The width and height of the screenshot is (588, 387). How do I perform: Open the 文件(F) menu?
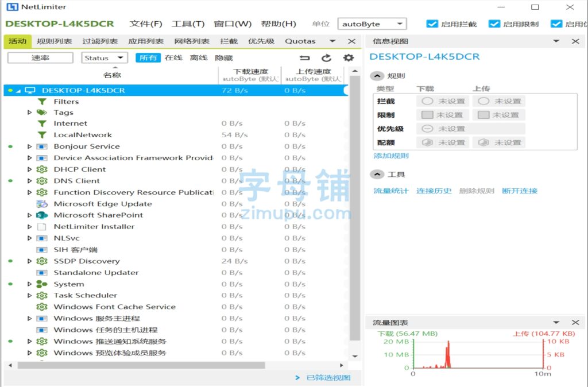pos(146,24)
